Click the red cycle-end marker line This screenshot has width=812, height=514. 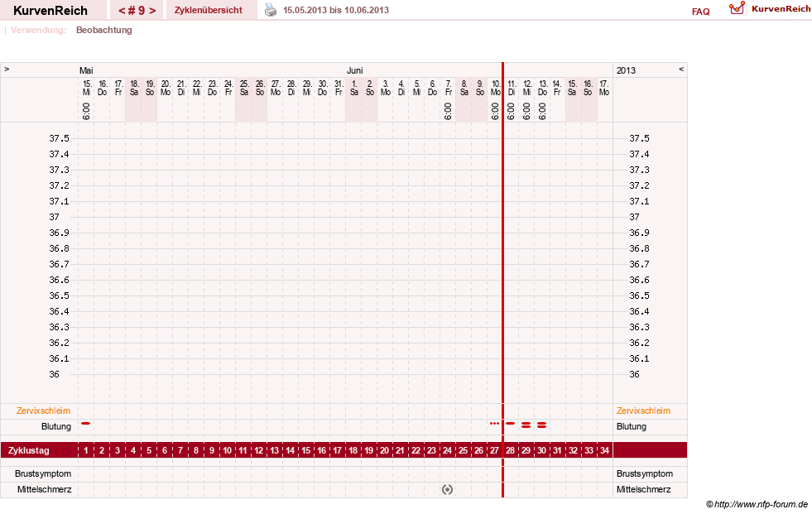pos(502,280)
